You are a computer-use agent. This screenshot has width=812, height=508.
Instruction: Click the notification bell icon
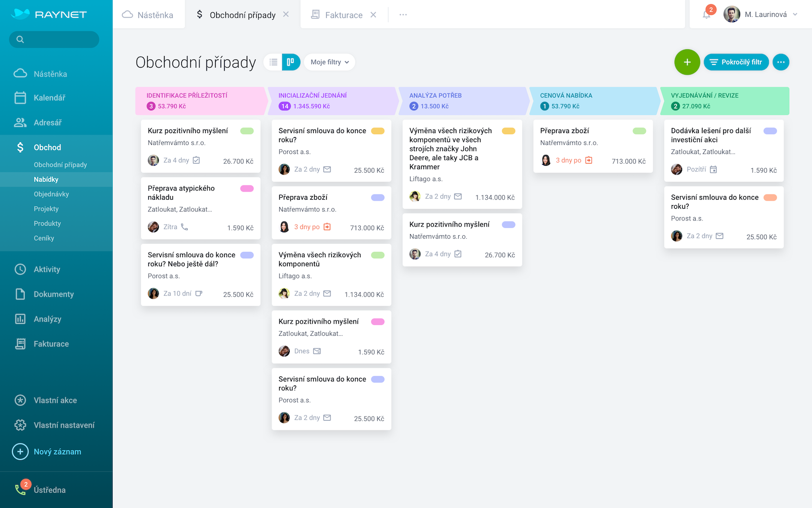pyautogui.click(x=706, y=14)
